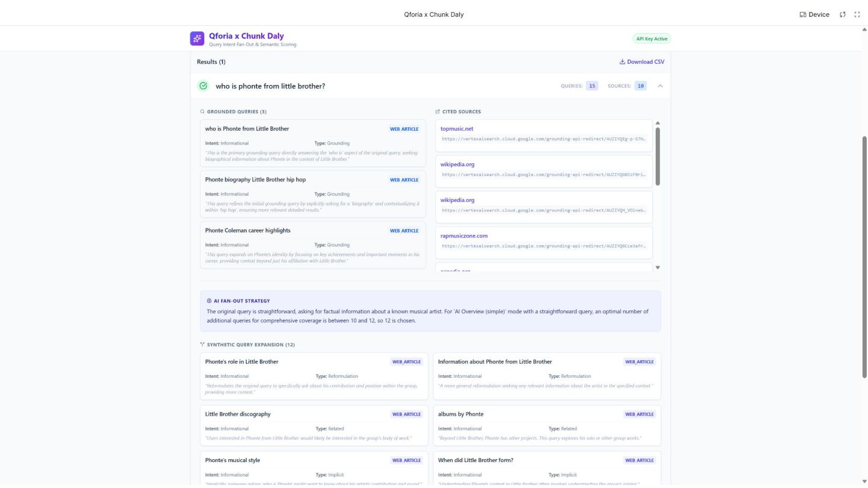
Task: Click the green completed check icon
Action: click(x=203, y=86)
